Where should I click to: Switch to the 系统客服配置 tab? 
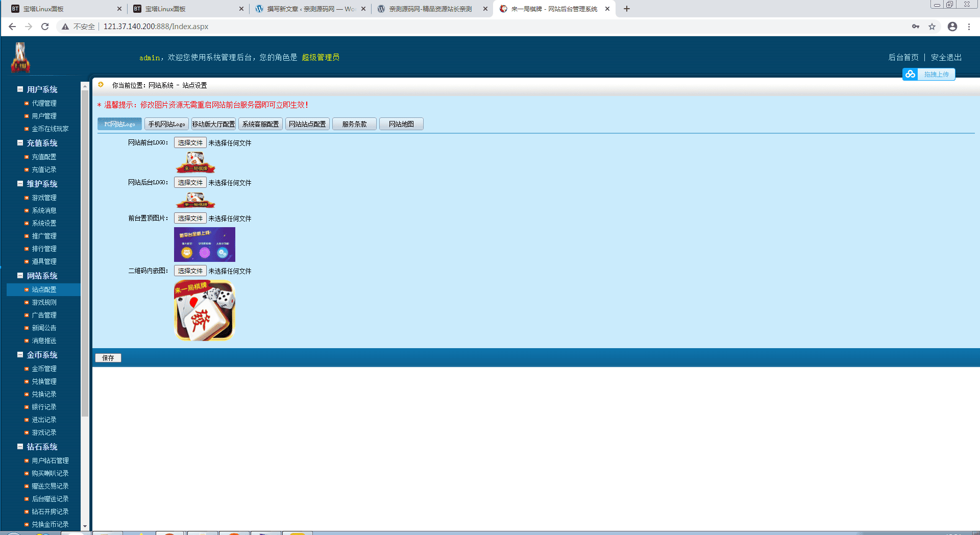pyautogui.click(x=260, y=124)
